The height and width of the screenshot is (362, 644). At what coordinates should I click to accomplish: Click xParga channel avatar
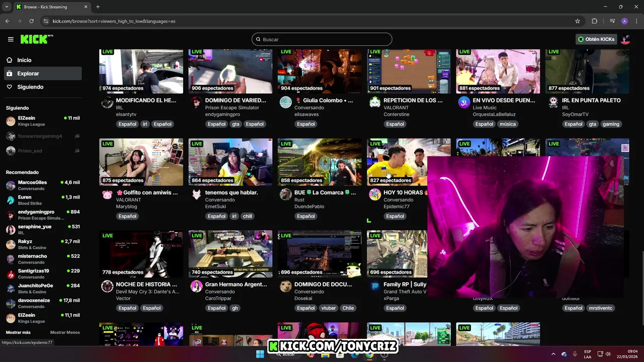375,287
